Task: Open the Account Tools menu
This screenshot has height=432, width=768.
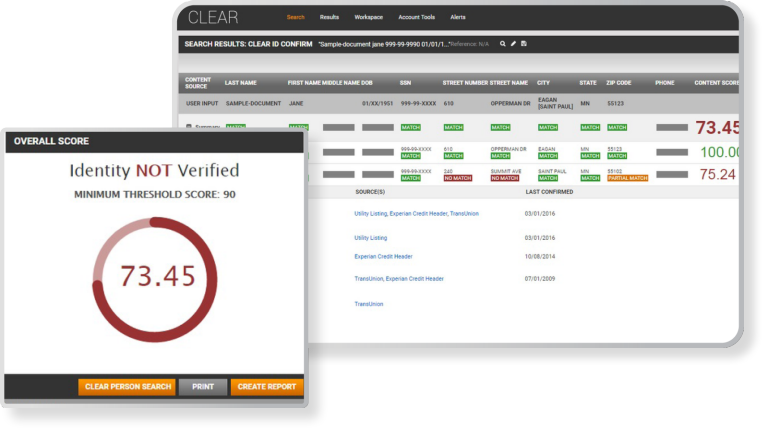Action: click(x=416, y=17)
